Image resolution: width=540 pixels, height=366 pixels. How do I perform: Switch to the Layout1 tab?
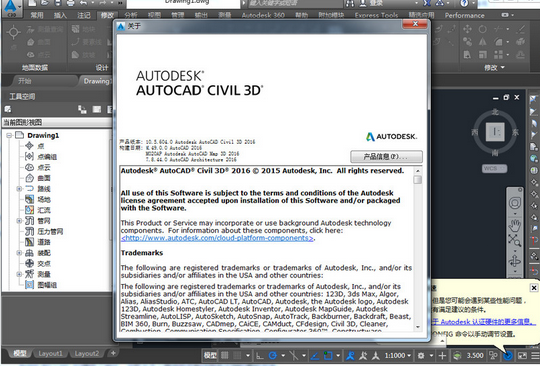coord(50,354)
